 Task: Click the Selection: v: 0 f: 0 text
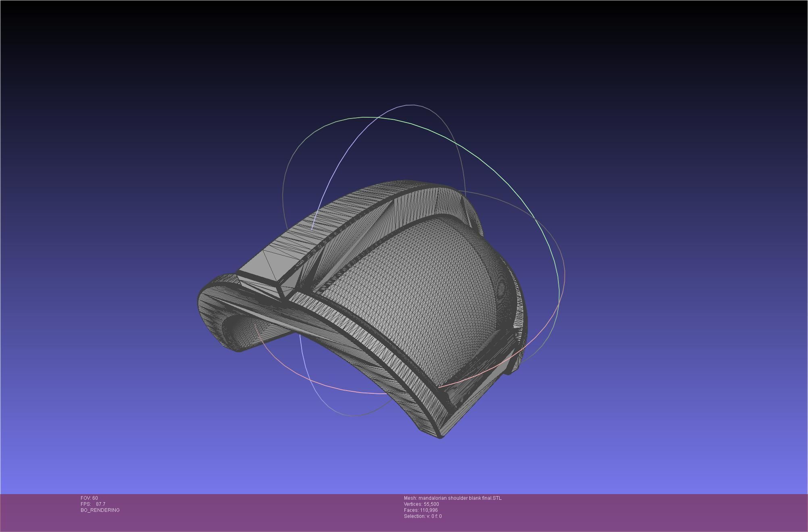423,516
